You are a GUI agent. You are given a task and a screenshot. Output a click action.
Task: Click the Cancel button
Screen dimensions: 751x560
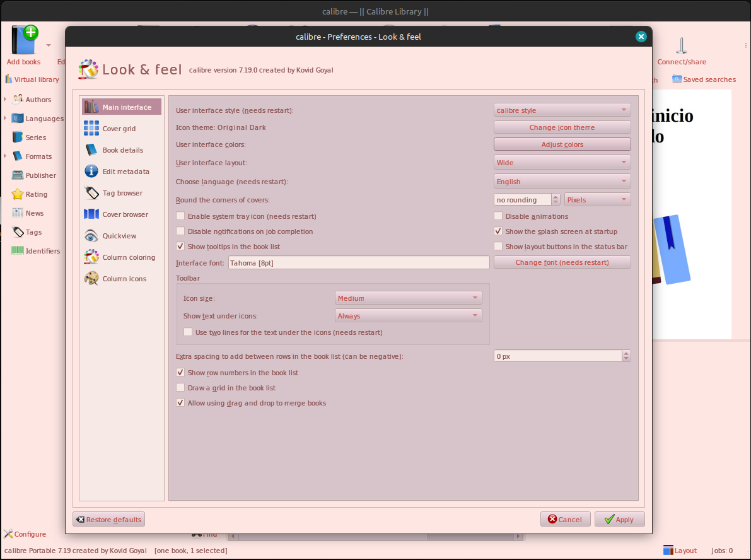(565, 519)
